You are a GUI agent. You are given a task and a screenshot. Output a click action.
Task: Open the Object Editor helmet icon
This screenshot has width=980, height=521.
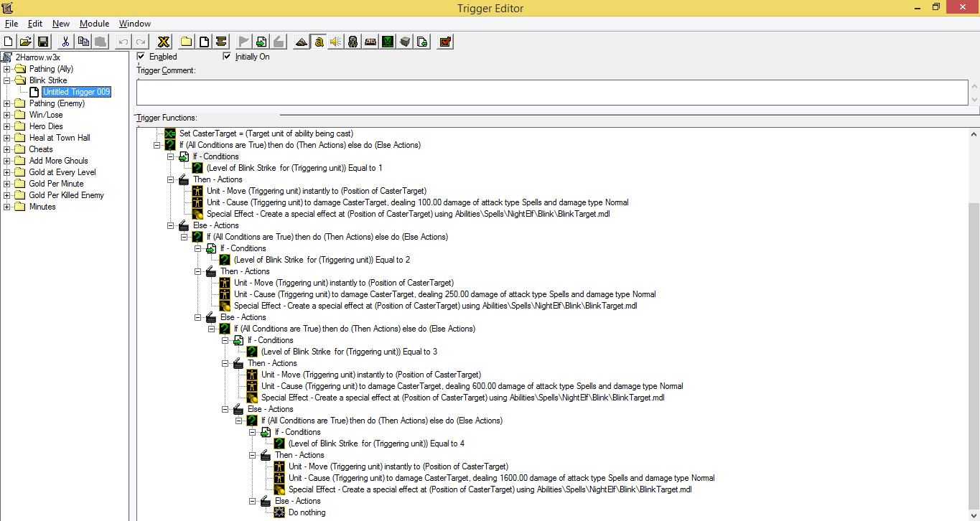pos(353,42)
